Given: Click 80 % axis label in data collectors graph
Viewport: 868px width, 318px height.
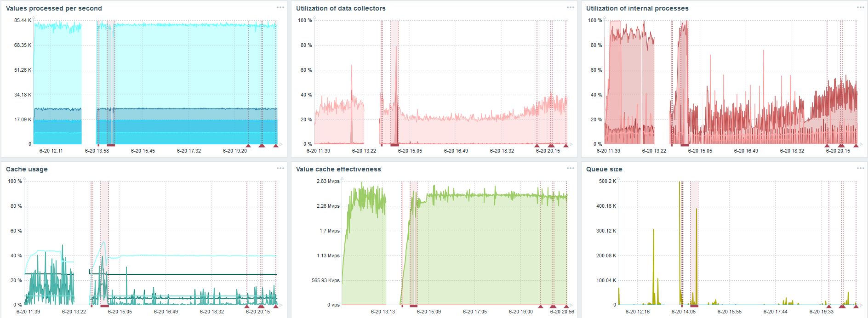Looking at the screenshot, I should [x=306, y=45].
